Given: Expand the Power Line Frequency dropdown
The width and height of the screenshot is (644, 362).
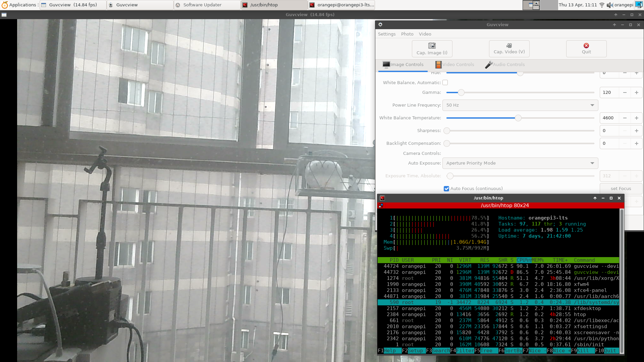Looking at the screenshot, I should pos(520,105).
